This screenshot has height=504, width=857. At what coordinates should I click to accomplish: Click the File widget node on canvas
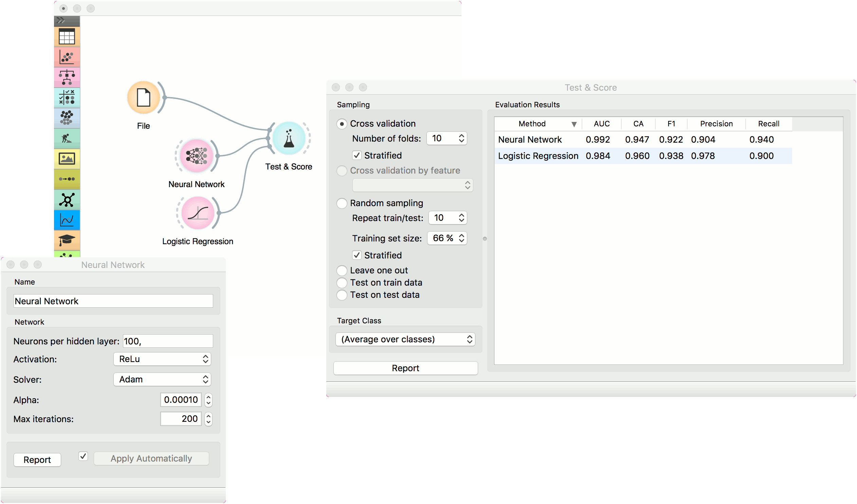coord(144,98)
